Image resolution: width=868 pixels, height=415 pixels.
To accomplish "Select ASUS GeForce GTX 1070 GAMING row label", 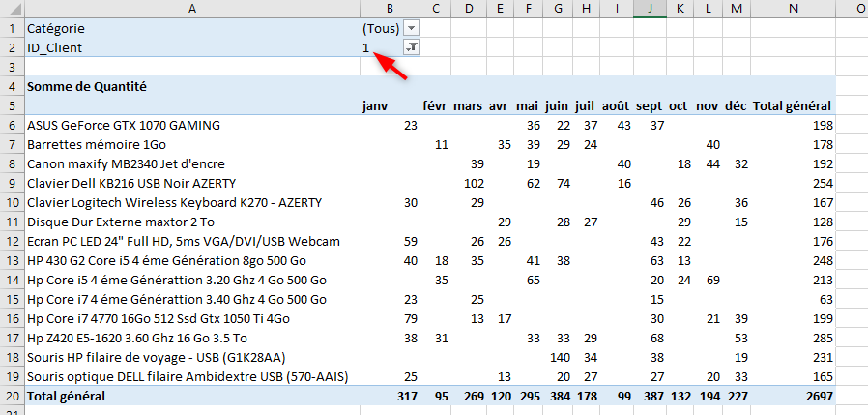I will pos(124,125).
